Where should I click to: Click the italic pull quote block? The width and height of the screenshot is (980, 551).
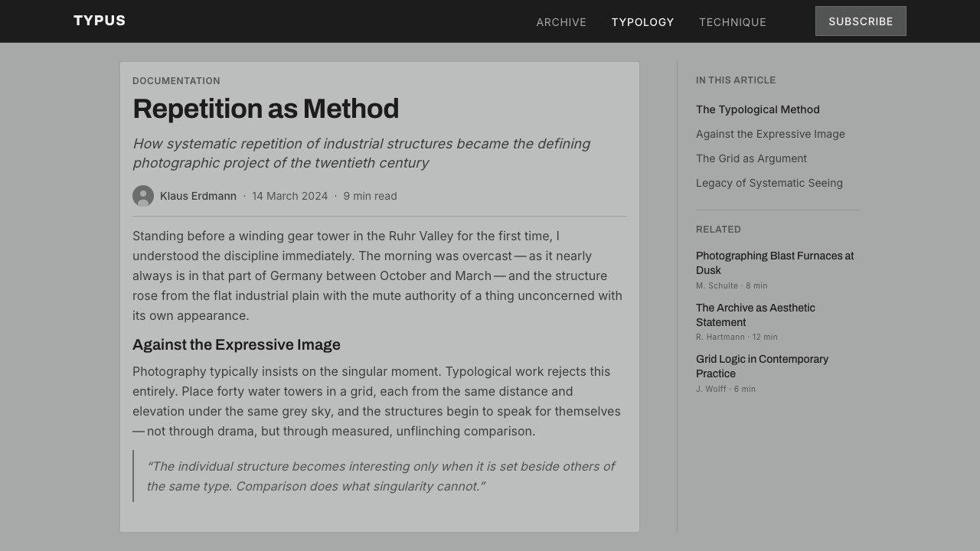coord(380,476)
